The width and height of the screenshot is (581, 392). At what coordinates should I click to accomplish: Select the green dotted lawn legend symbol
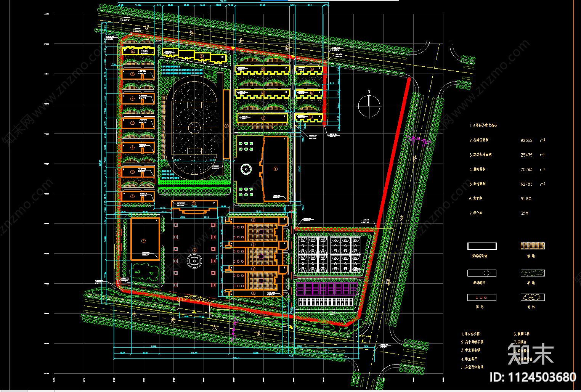[x=532, y=273]
